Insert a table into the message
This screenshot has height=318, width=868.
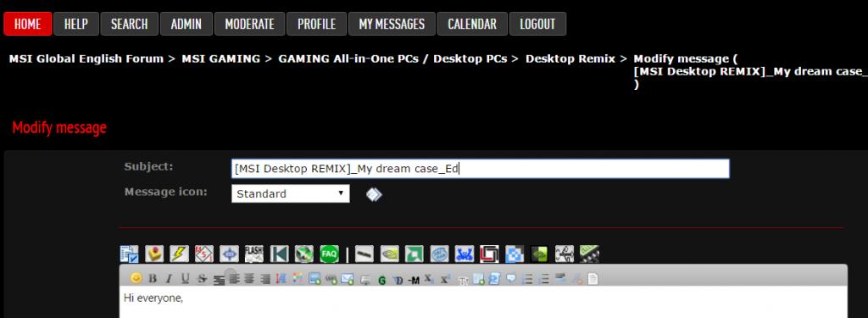click(478, 279)
